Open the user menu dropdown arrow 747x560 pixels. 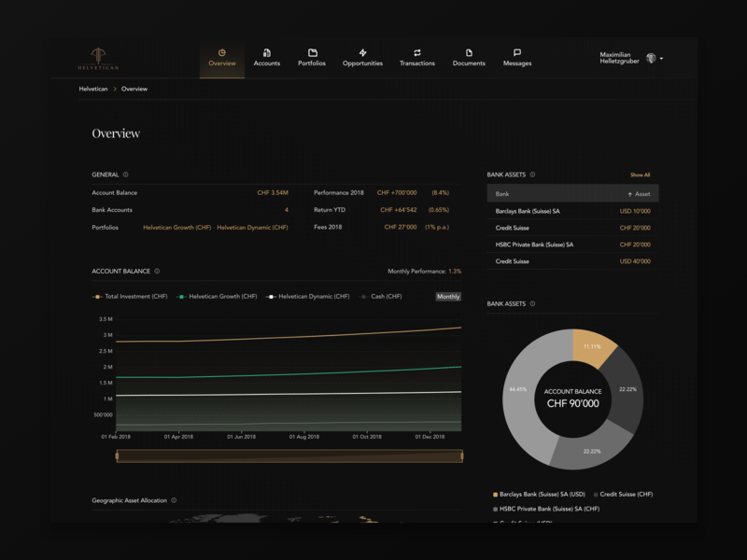661,59
